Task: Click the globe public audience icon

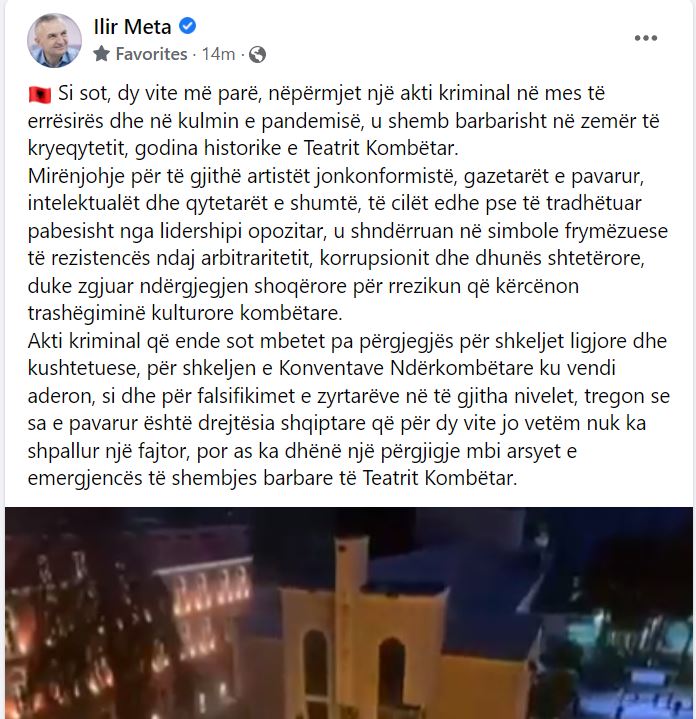Action: [x=257, y=55]
